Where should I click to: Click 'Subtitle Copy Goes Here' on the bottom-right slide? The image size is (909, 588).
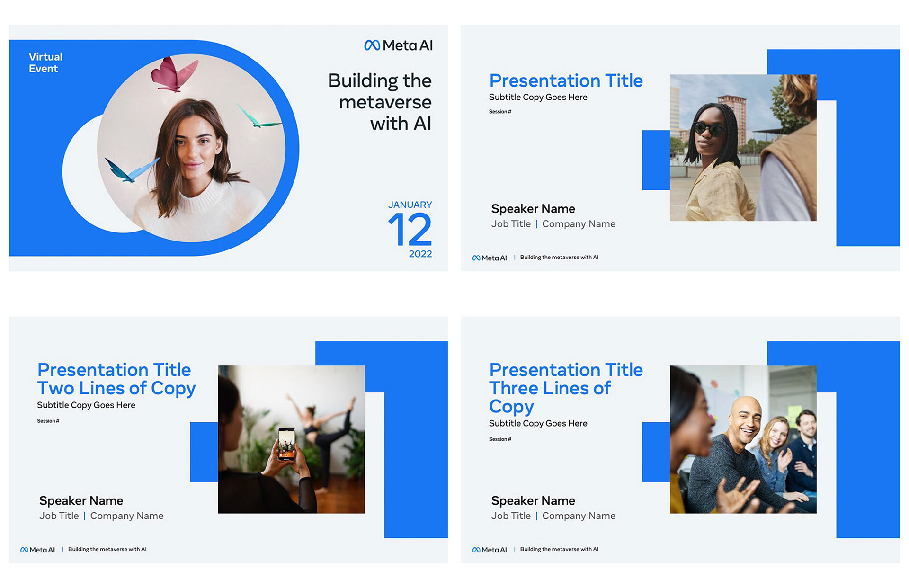click(538, 423)
